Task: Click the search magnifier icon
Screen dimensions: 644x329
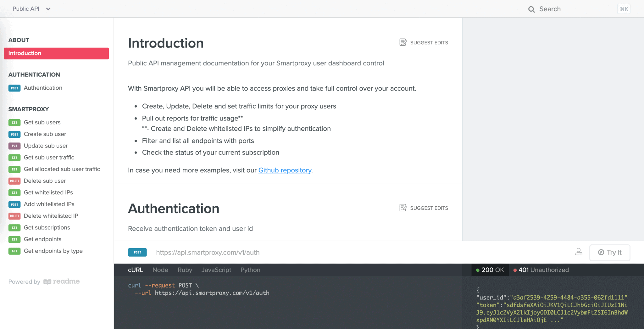Action: tap(531, 9)
